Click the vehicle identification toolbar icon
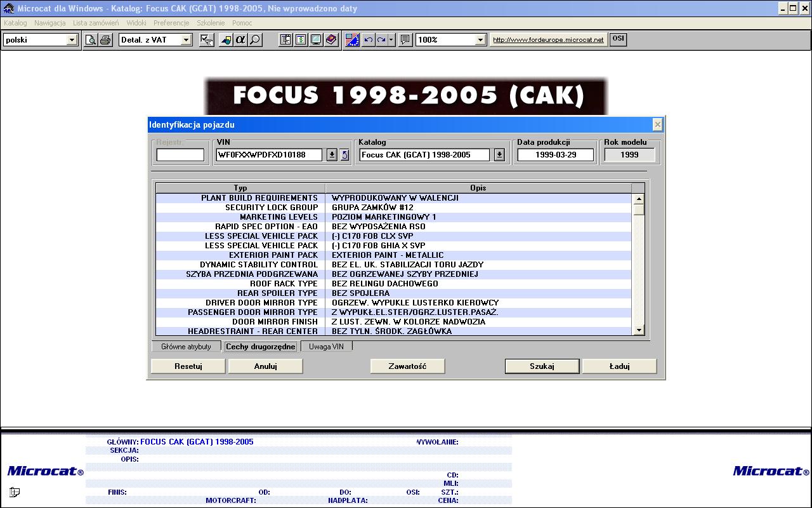This screenshot has width=812, height=508. (206, 40)
